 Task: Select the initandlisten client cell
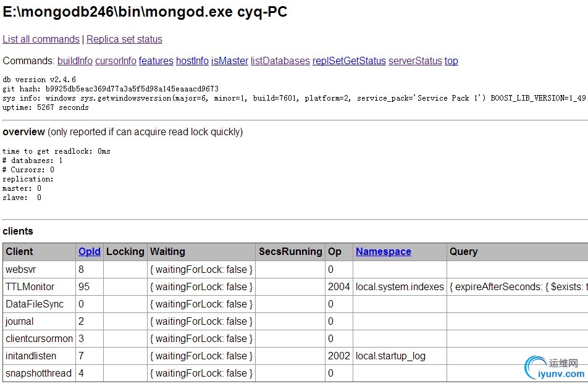coord(31,356)
